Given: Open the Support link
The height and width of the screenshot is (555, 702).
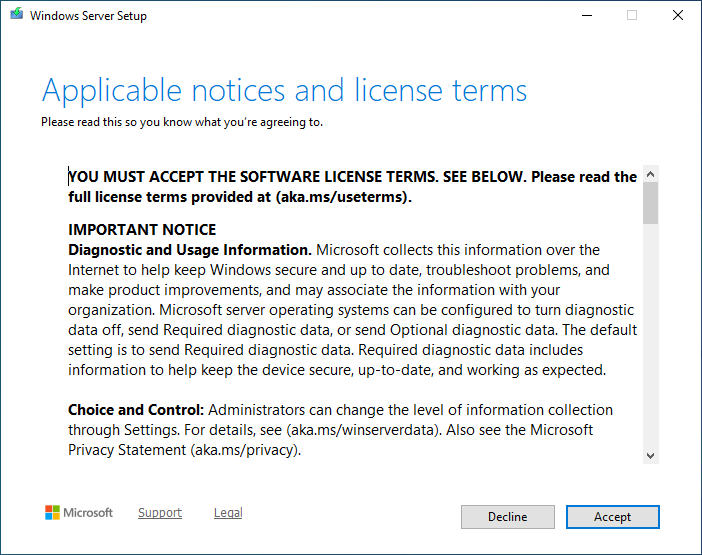Looking at the screenshot, I should click(160, 513).
